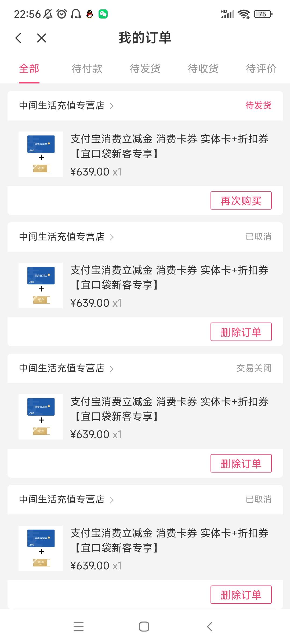The image size is (290, 644).
Task: Open Android recent apps menu button
Action: [x=78, y=627]
